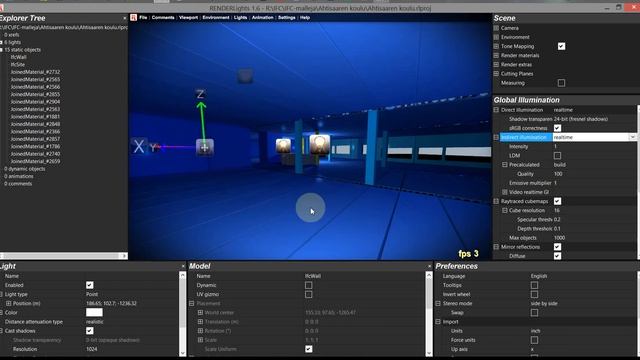Screen dimensions: 640x360
Task: Enable the Tooltips checkbox
Action: (x=534, y=285)
